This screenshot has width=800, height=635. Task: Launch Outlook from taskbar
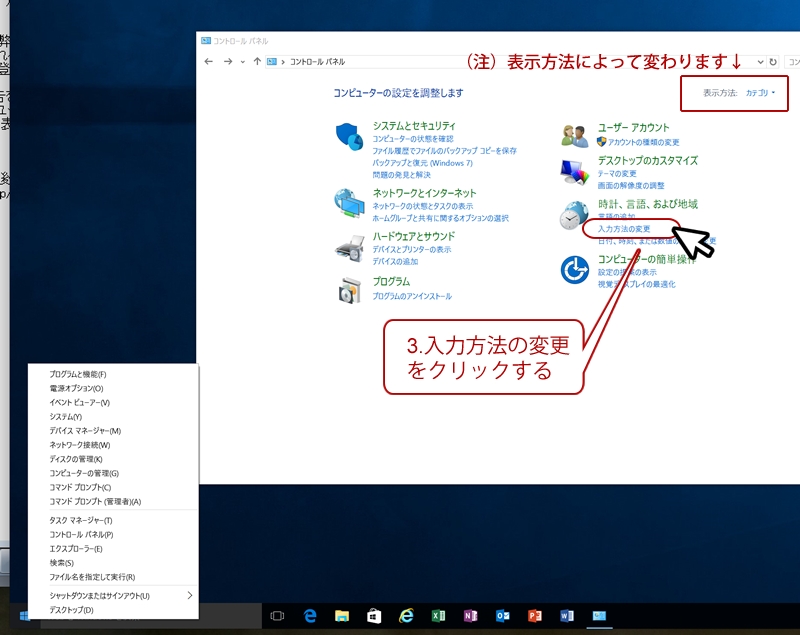click(503, 616)
